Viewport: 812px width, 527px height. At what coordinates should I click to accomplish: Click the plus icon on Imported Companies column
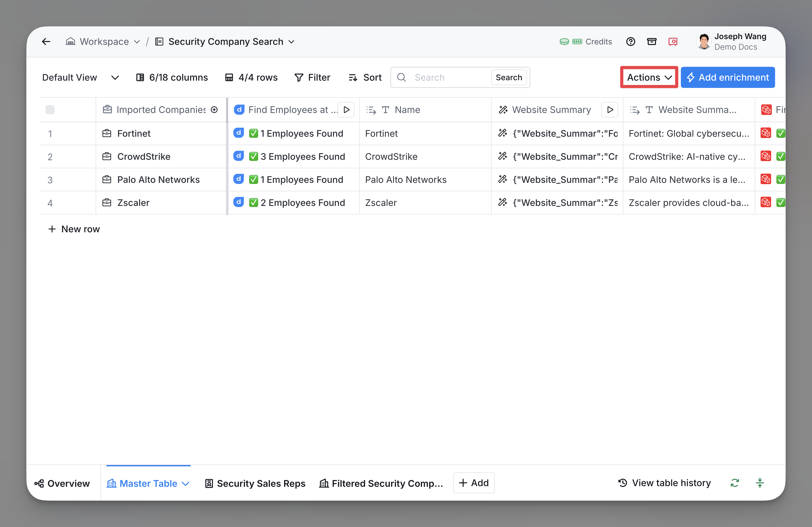click(214, 110)
